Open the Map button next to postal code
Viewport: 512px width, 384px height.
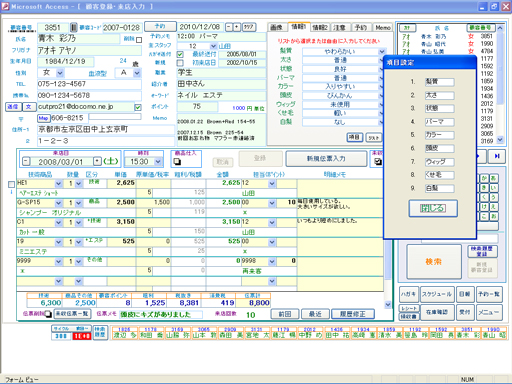point(43,118)
